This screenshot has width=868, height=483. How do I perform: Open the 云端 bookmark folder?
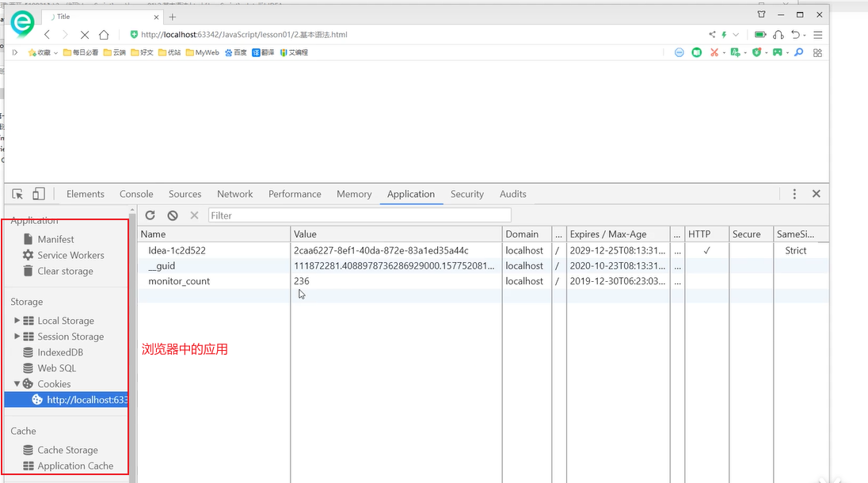coord(115,52)
